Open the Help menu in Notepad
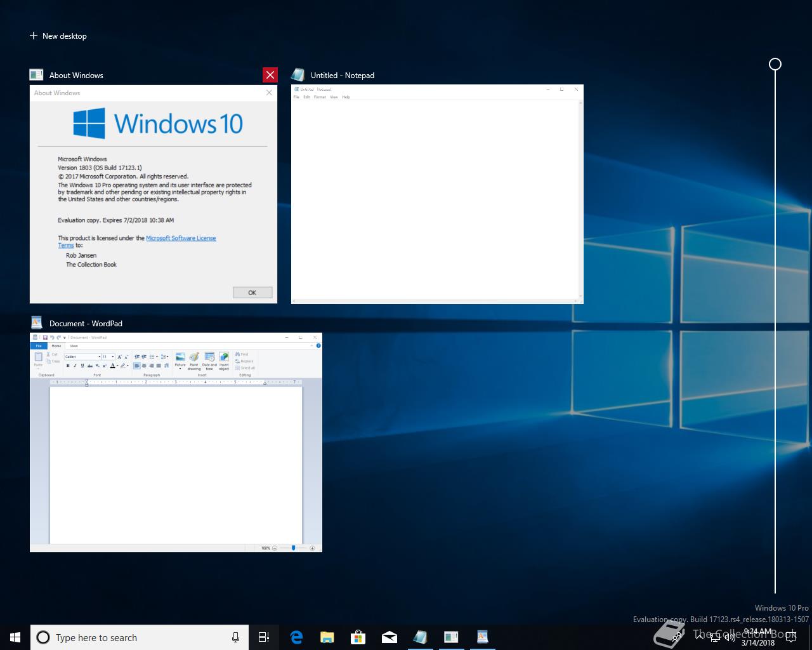The image size is (812, 650). (346, 97)
